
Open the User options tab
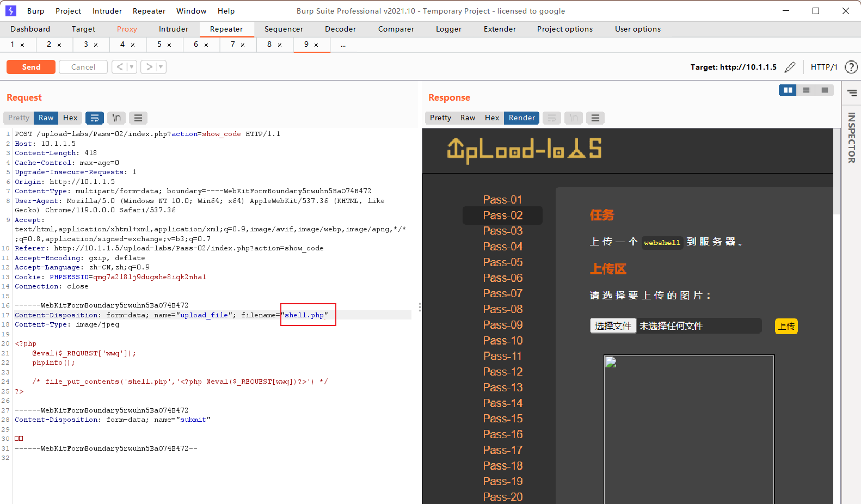[x=638, y=29]
